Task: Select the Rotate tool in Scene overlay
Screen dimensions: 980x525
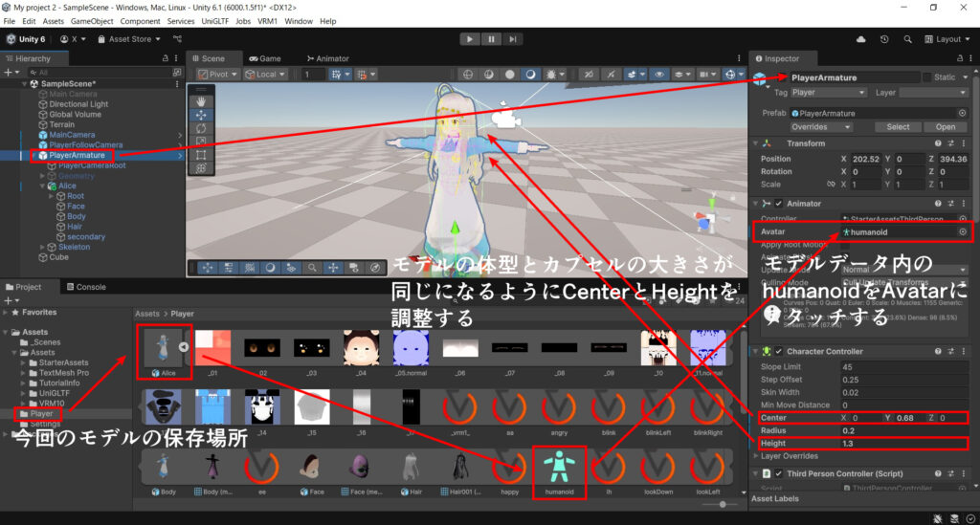Action: (201, 128)
